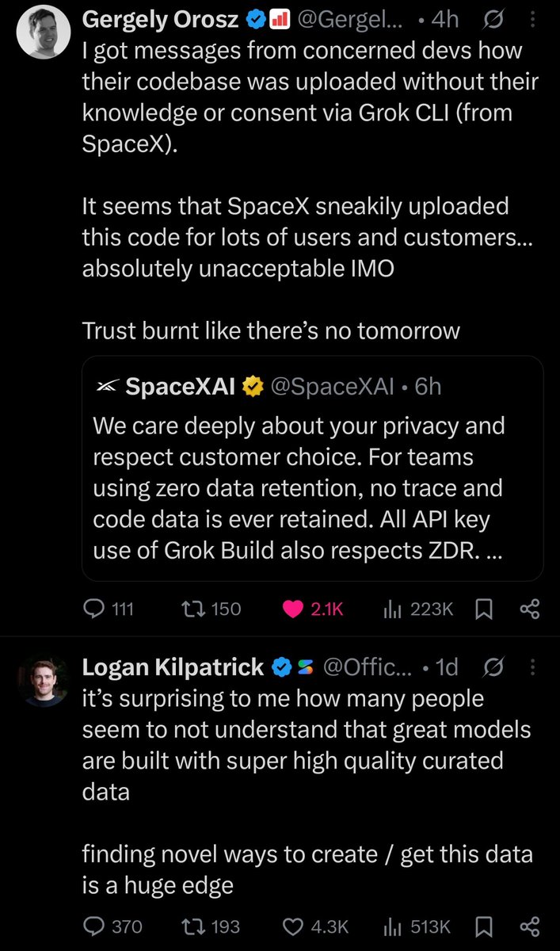
Task: Open Logan Kilpatrick's profile picture
Action: click(42, 680)
